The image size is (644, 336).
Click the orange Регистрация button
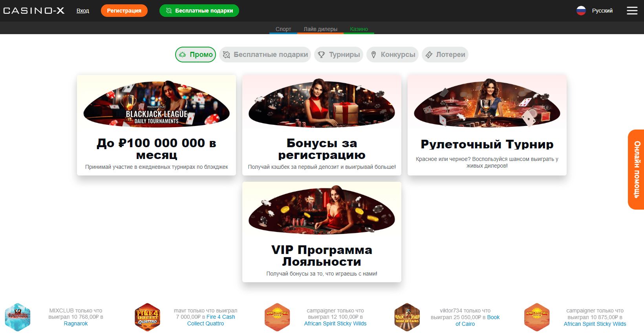pos(124,11)
